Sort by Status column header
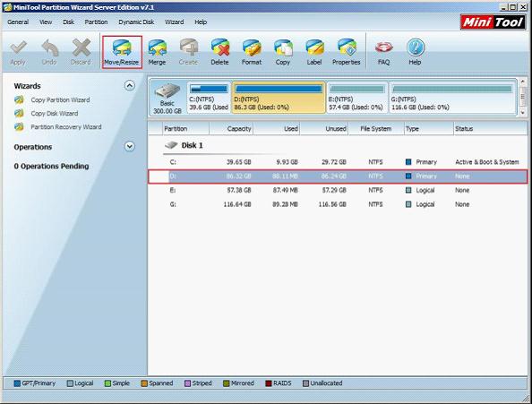This screenshot has height=404, width=532. tap(490, 129)
